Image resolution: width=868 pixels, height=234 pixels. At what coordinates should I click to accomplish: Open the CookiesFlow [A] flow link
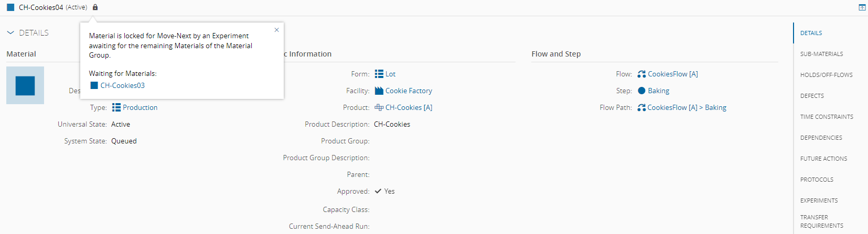pyautogui.click(x=672, y=74)
